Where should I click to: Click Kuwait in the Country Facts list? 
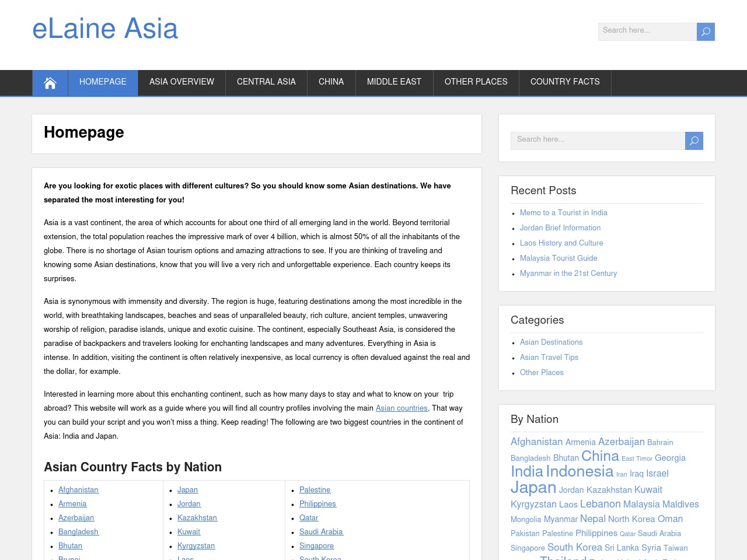[x=189, y=532]
